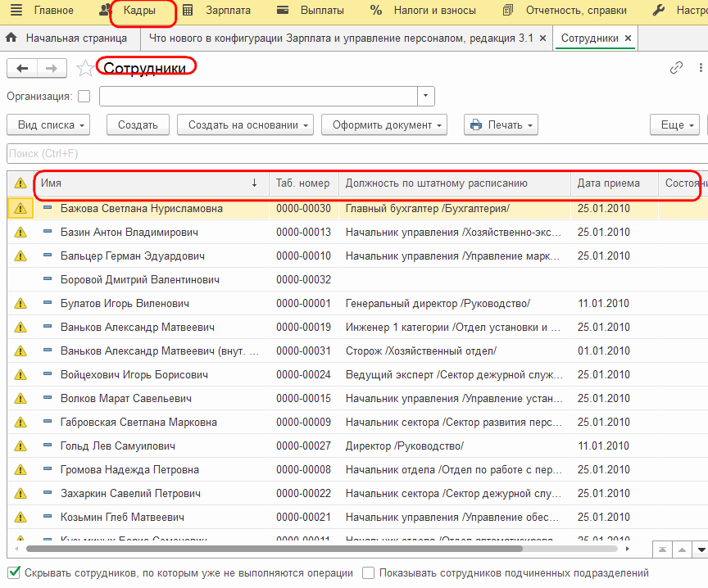708x588 pixels.
Task: Expand Создать на основании menu
Action: (245, 125)
